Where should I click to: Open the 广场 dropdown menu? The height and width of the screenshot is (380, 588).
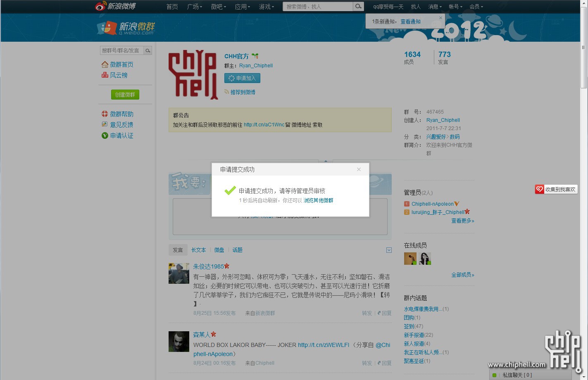pos(194,7)
